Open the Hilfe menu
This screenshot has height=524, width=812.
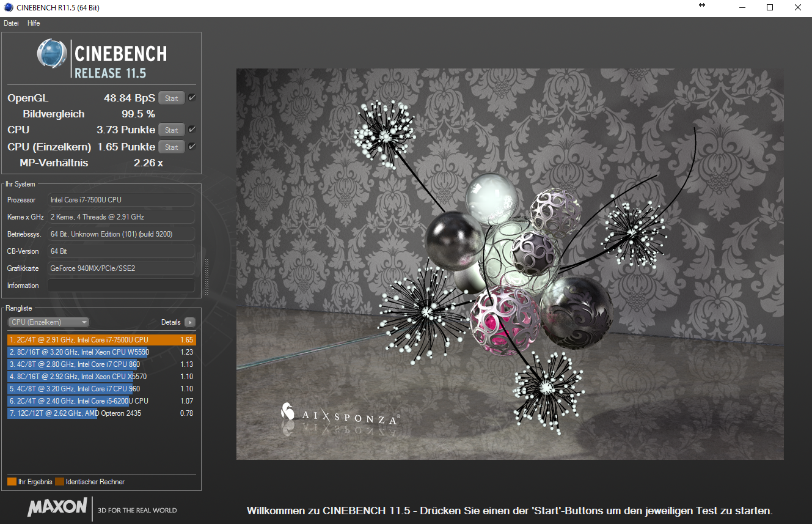tap(34, 23)
